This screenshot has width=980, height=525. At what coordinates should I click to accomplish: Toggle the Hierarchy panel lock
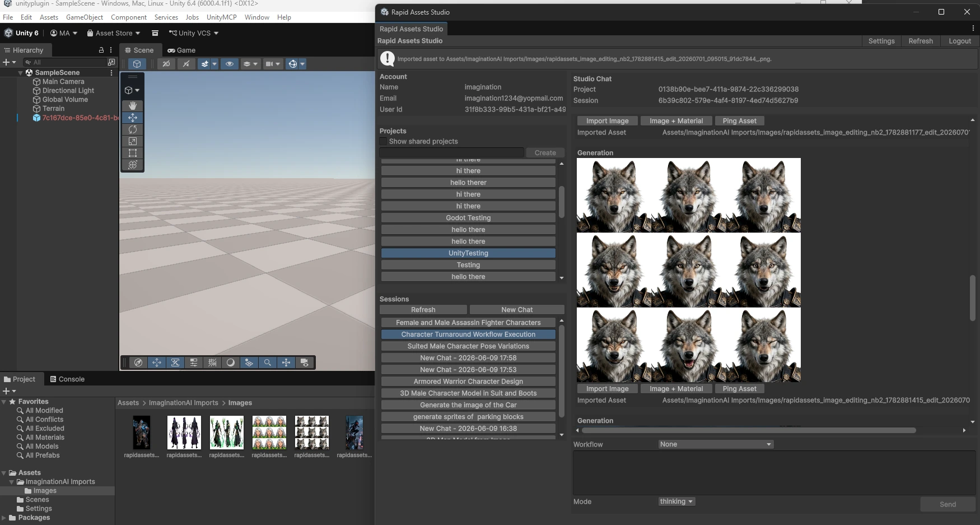coord(101,50)
